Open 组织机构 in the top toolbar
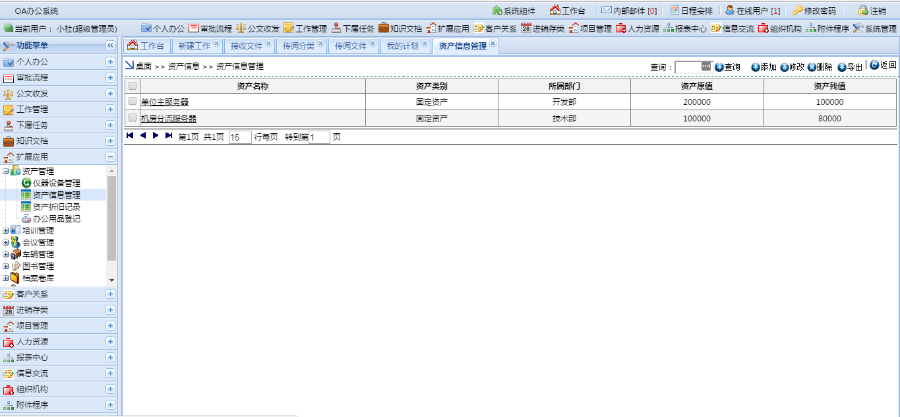 pos(779,28)
